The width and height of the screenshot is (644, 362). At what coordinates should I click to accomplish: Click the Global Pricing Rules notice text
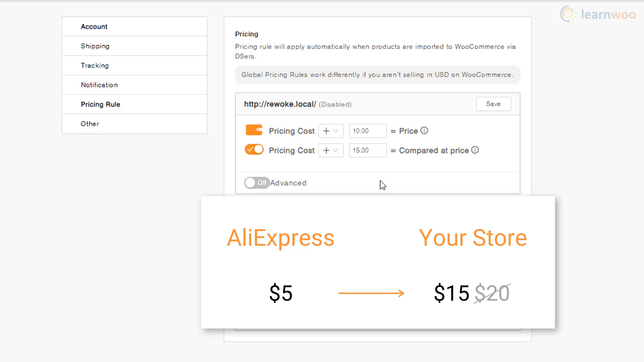(377, 75)
